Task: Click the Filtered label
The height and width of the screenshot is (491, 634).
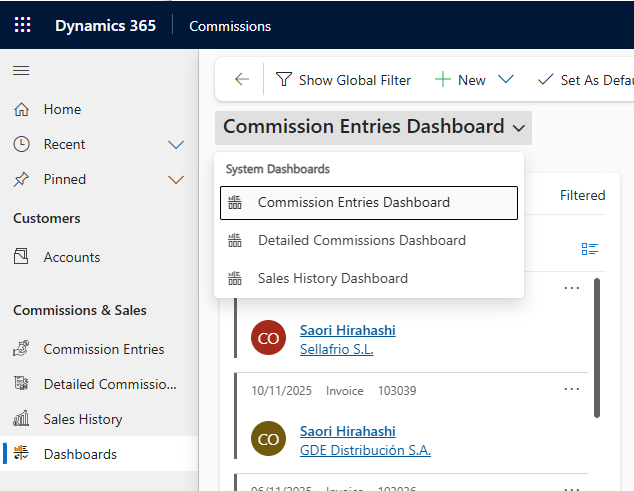Action: (x=583, y=195)
